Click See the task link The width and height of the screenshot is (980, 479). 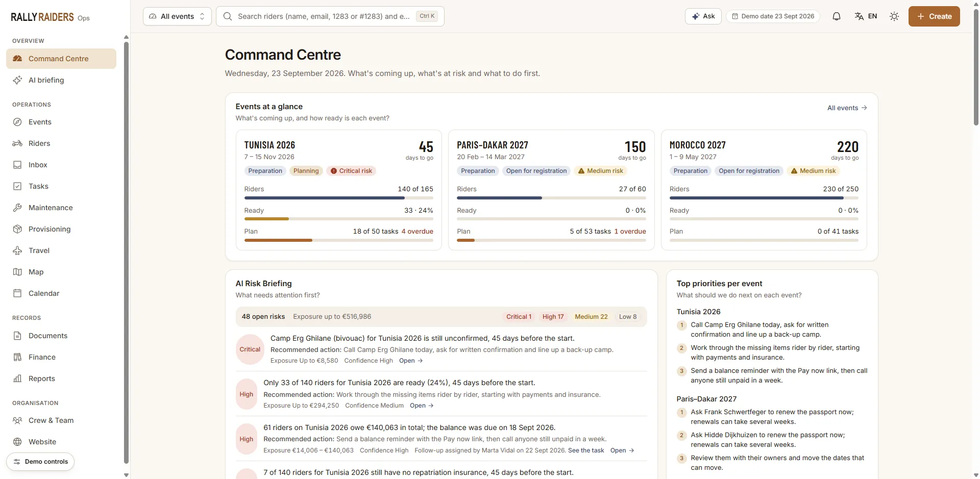pos(586,450)
